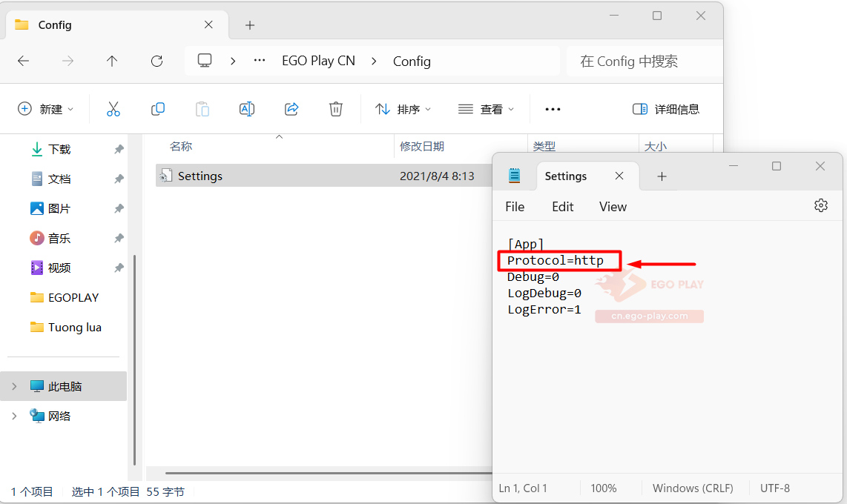Click Config in the address breadcrumb

pos(412,62)
